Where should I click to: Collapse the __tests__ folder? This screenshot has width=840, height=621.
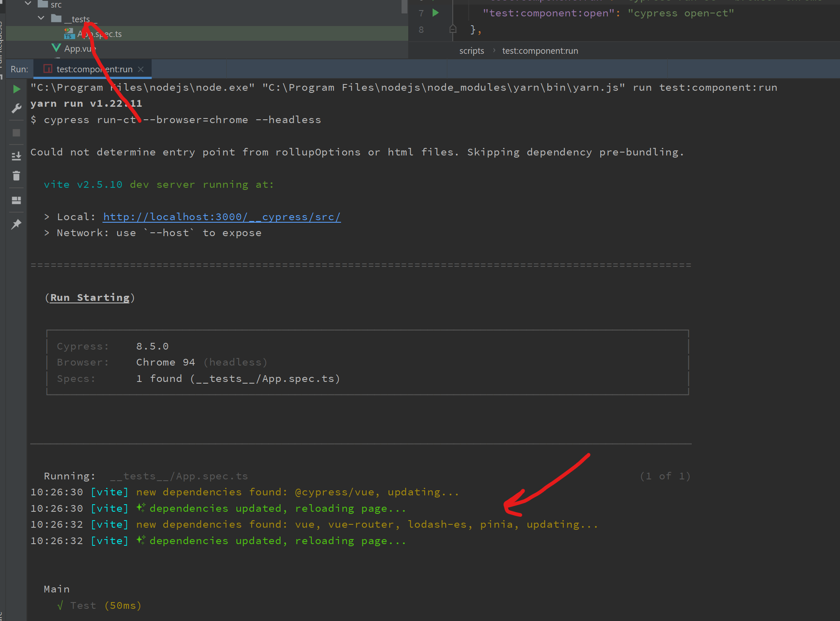[41, 18]
